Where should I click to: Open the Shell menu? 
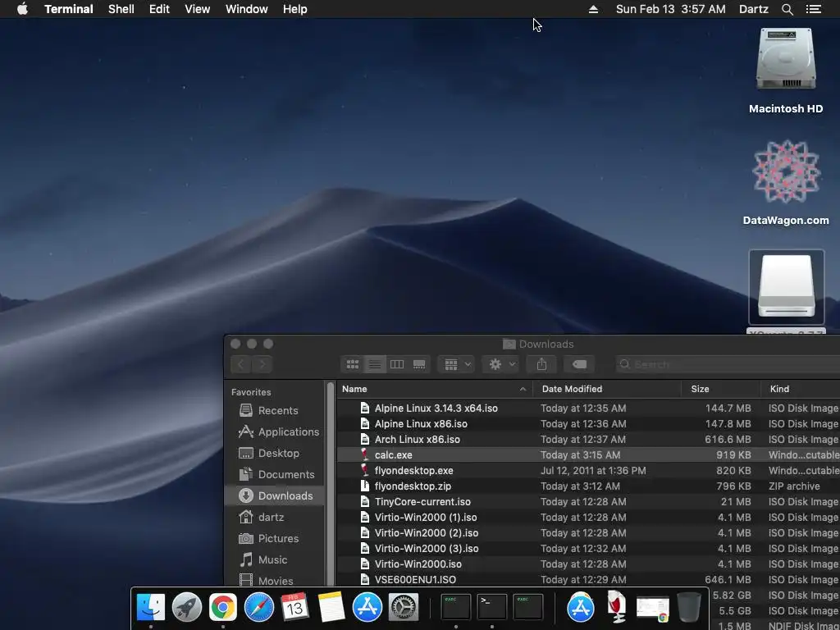[121, 9]
